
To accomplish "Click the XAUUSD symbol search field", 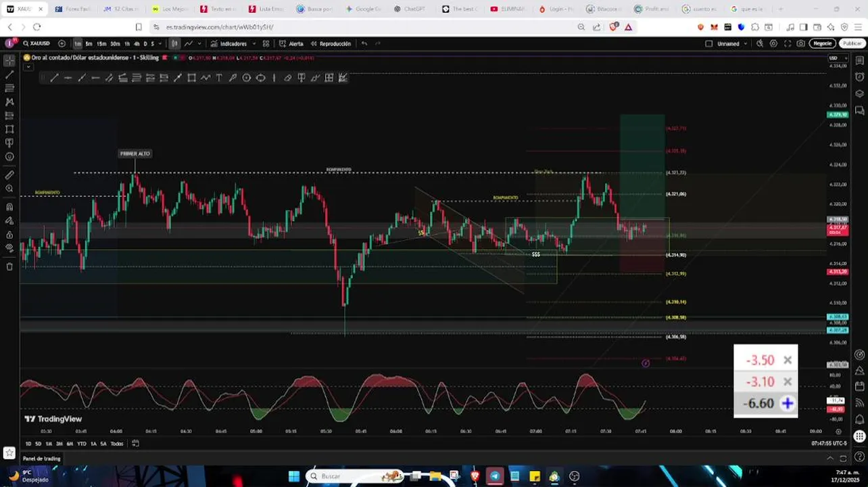I will point(37,43).
